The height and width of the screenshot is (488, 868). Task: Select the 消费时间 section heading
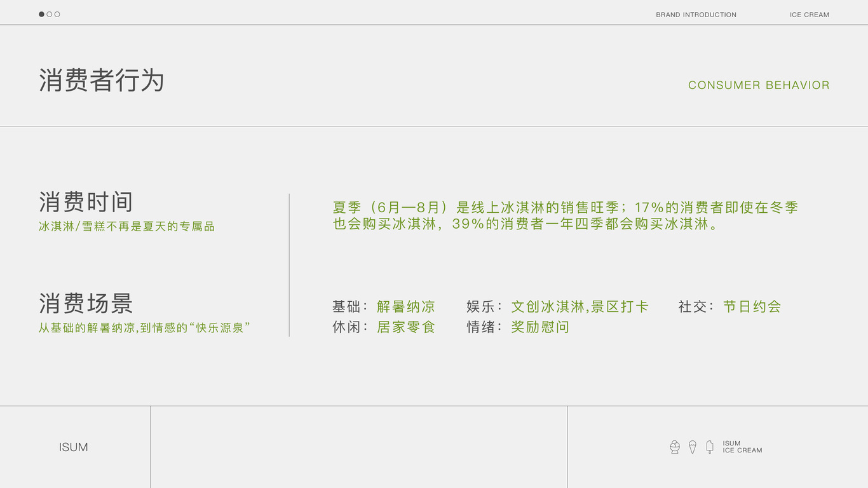pos(86,202)
